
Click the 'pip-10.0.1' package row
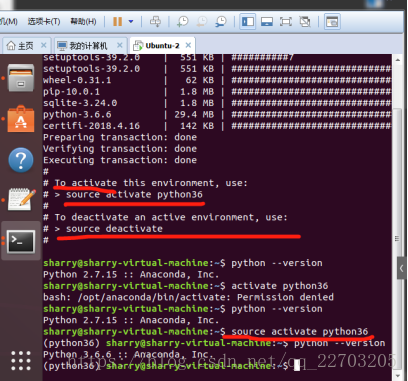pyautogui.click(x=217, y=92)
